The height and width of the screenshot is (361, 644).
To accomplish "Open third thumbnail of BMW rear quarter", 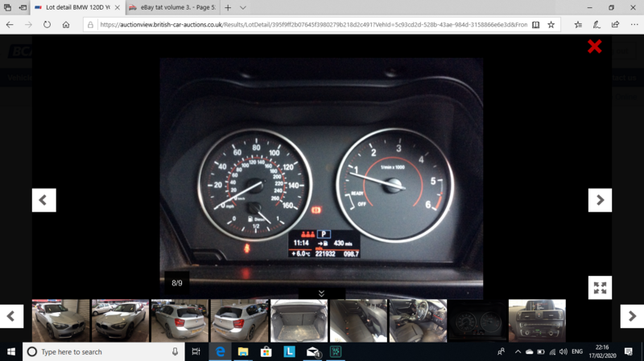I will pyautogui.click(x=180, y=320).
